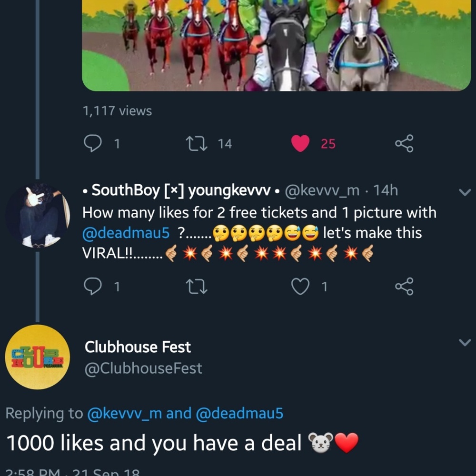
Task: Click the heart icon on SouthBoy's tweet
Action: click(x=299, y=286)
